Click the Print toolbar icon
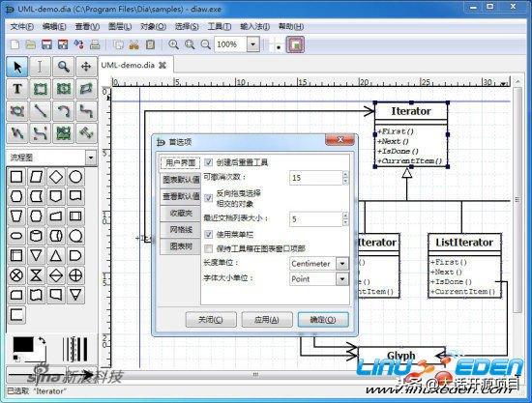Screen dimensions: 532x403 click(95, 44)
